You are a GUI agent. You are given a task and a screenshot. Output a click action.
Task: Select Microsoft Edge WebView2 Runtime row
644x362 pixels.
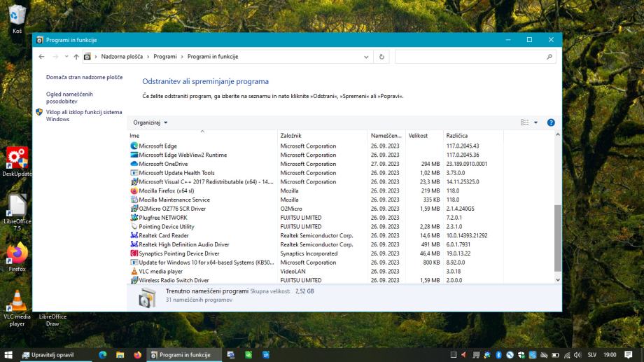316,155
